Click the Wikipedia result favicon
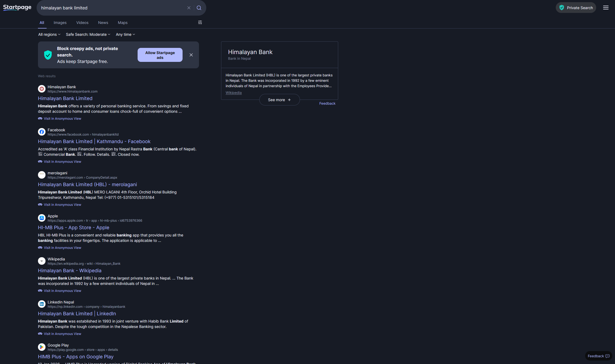Screen dimensions: 615x364 pyautogui.click(x=42, y=261)
